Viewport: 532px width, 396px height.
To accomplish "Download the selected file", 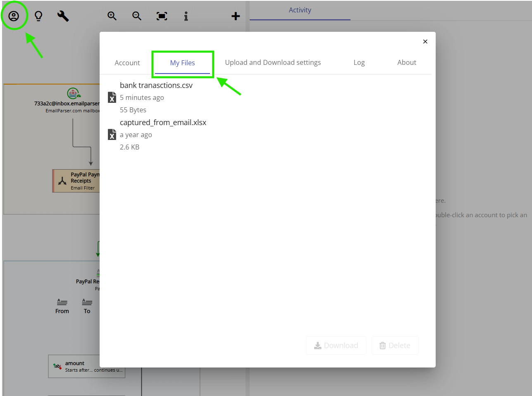I will [x=336, y=345].
